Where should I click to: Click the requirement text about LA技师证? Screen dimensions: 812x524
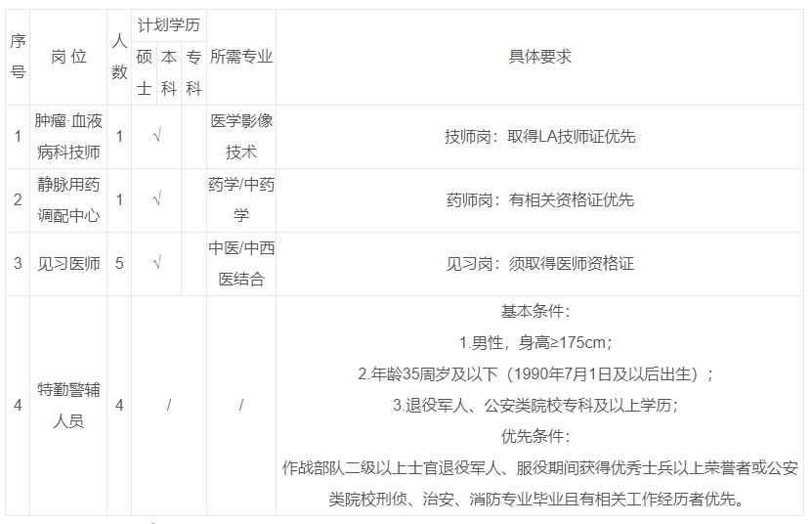[539, 137]
